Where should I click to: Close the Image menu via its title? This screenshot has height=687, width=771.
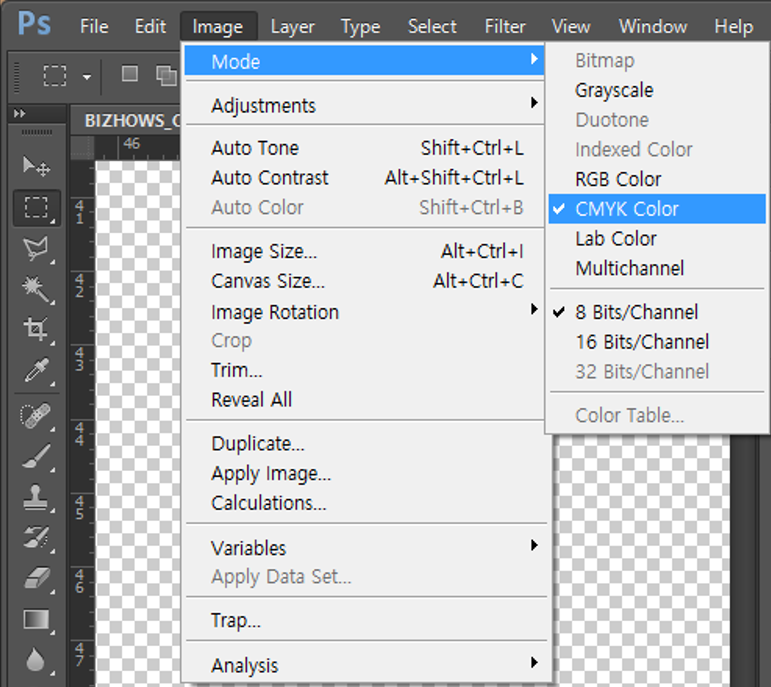[x=218, y=27]
